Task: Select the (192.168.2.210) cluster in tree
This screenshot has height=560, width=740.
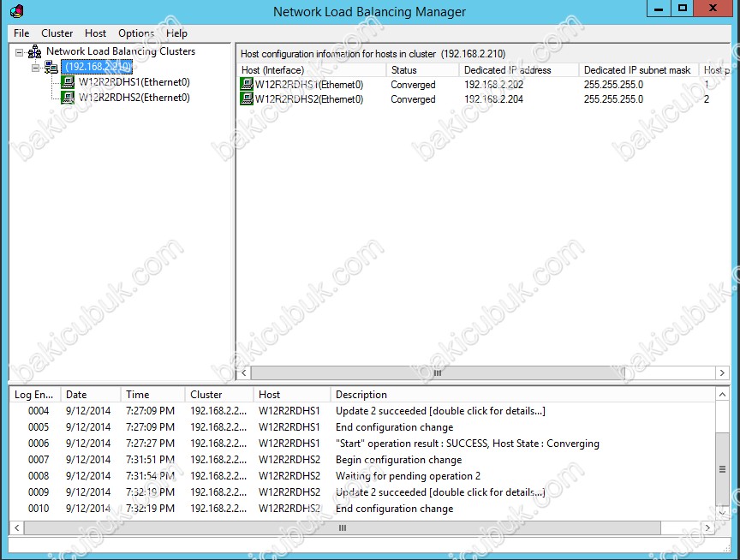Action: tap(98, 67)
